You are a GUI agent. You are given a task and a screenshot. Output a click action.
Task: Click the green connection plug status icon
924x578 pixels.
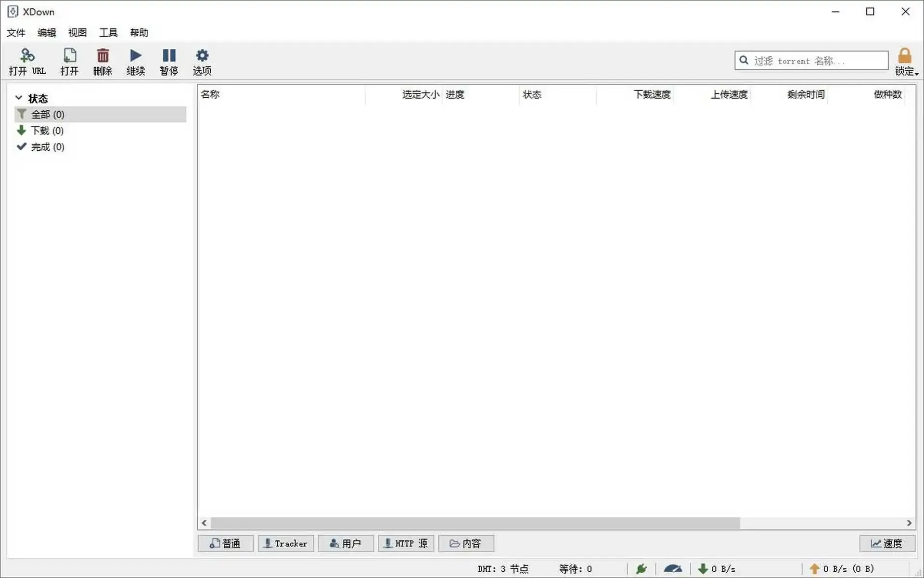coord(641,569)
